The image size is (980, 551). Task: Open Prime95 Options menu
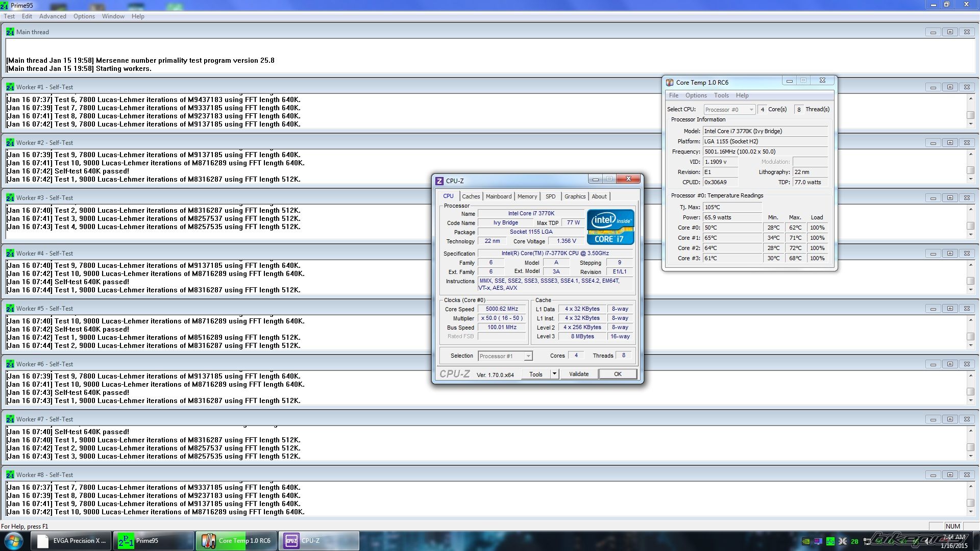coord(84,16)
